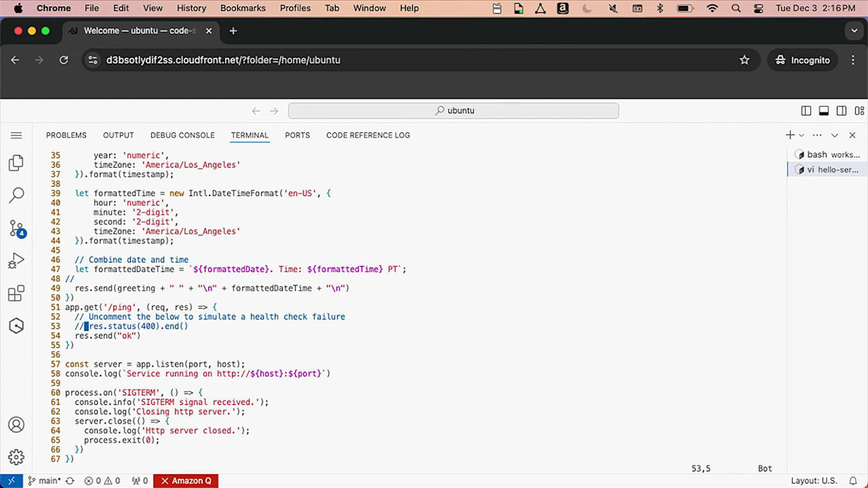Open the site information icon in address bar
Viewport: 868px width, 488px height.
tap(92, 60)
